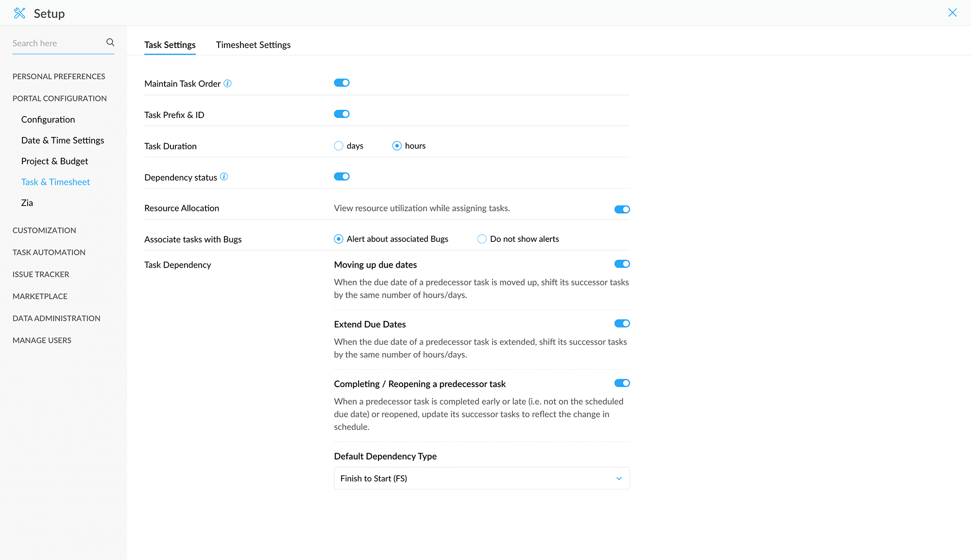The image size is (971, 560).
Task: Click the info icon next to Maintain Task Order
Action: pos(227,84)
